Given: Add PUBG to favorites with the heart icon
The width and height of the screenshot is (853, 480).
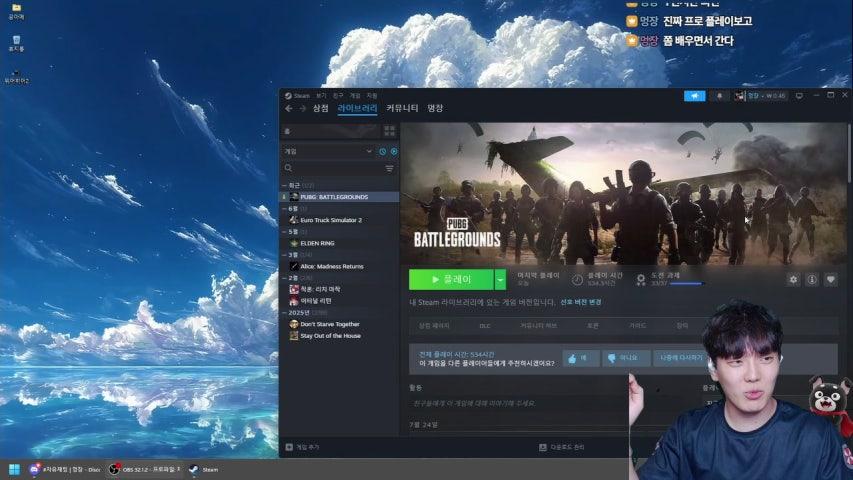Looking at the screenshot, I should pos(831,279).
